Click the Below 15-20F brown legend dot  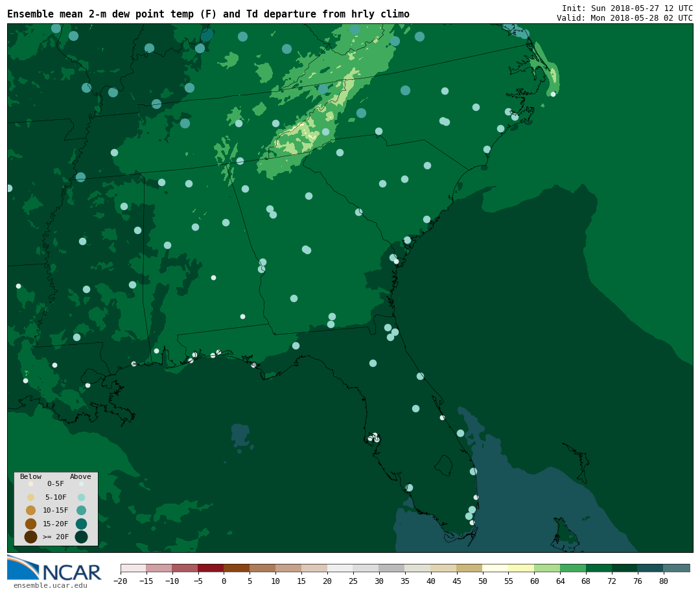pos(31,524)
